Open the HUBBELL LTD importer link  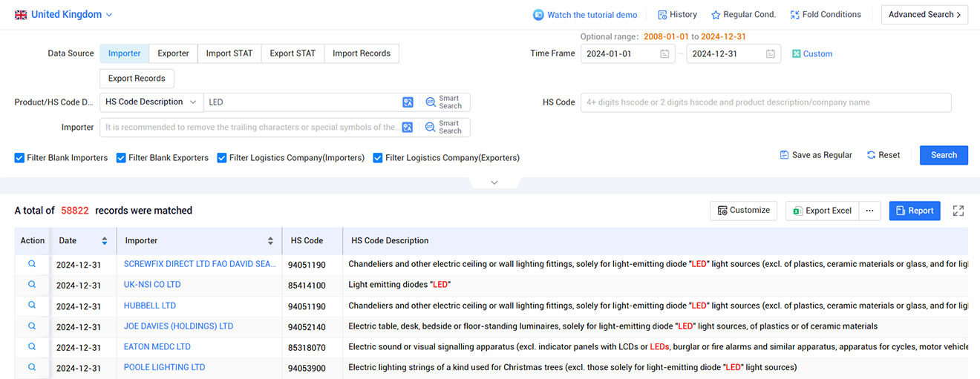(x=150, y=306)
